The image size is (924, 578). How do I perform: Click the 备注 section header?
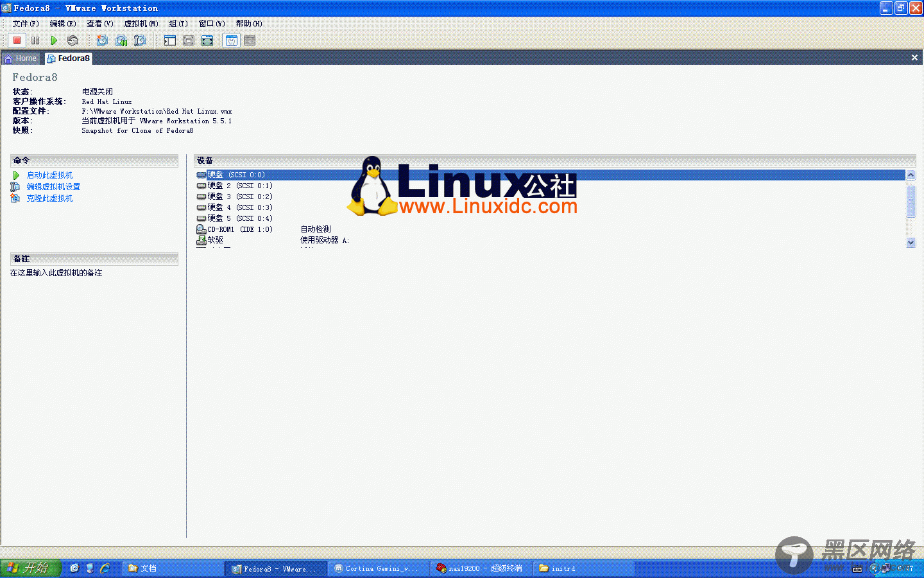pos(94,259)
